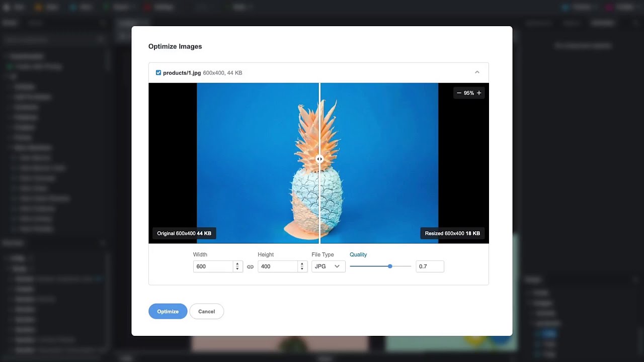
Task: Increase Width using the up stepper arrow
Action: pyautogui.click(x=237, y=264)
